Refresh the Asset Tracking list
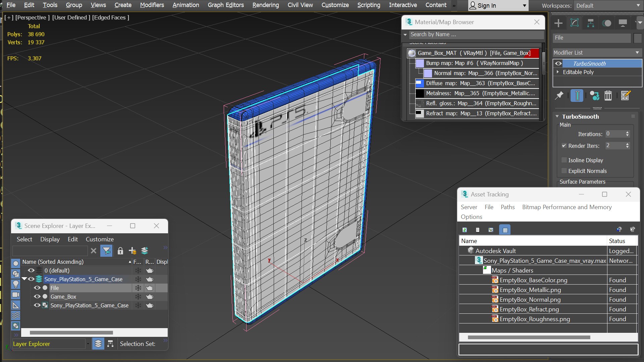The height and width of the screenshot is (362, 644). tap(465, 230)
